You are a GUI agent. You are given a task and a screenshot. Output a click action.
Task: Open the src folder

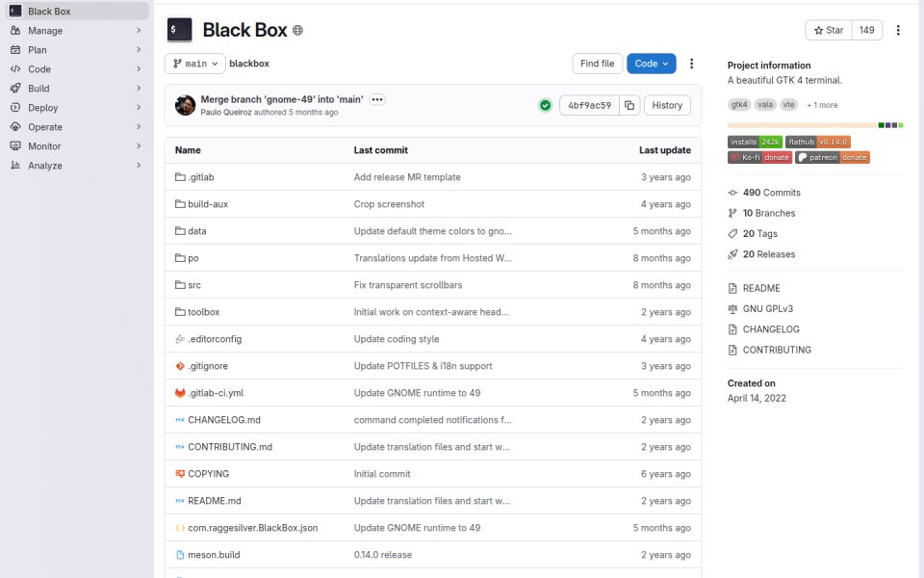click(x=194, y=285)
